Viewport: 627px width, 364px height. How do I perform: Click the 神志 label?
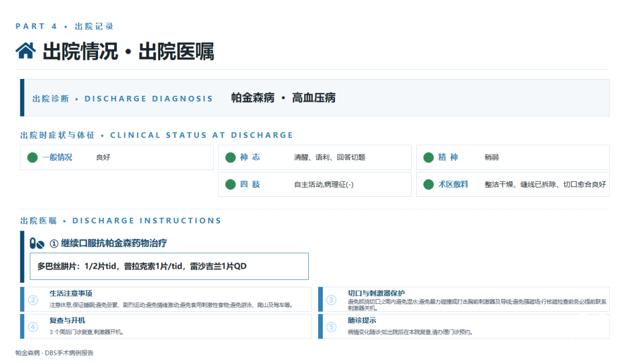250,157
